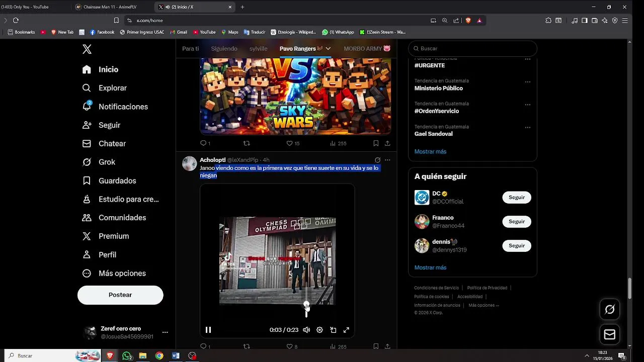
Task: Click the video volume slider handle
Action: 306,305
